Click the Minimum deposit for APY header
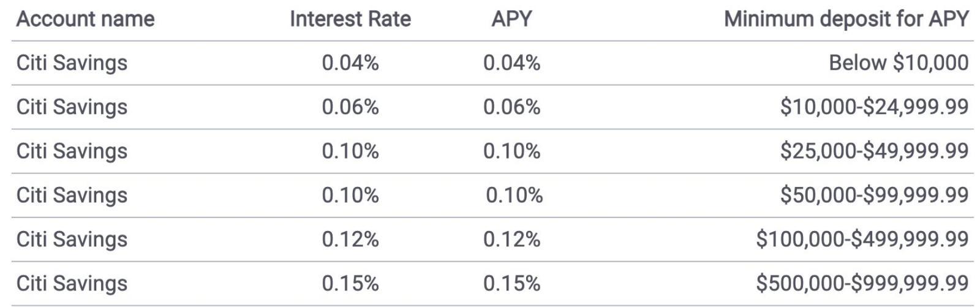 click(x=846, y=19)
